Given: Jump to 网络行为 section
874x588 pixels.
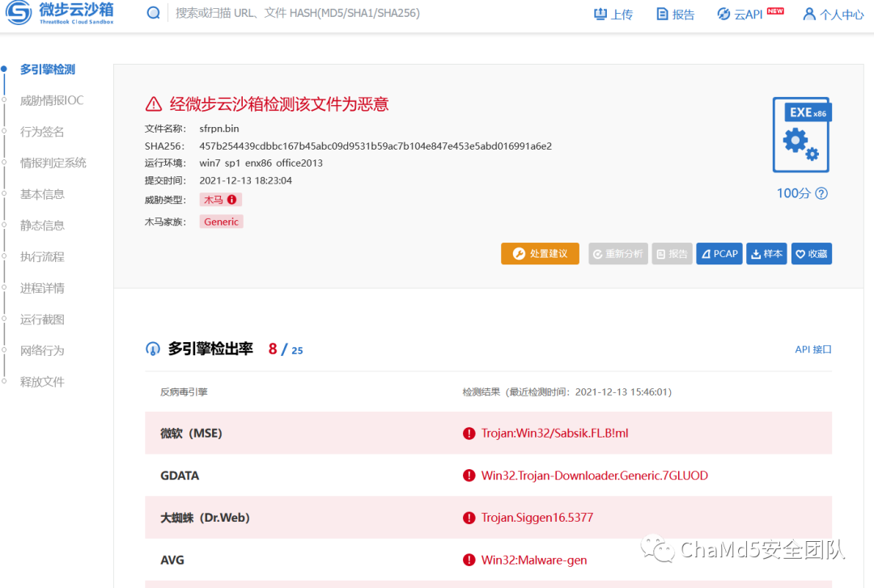Looking at the screenshot, I should 42,350.
